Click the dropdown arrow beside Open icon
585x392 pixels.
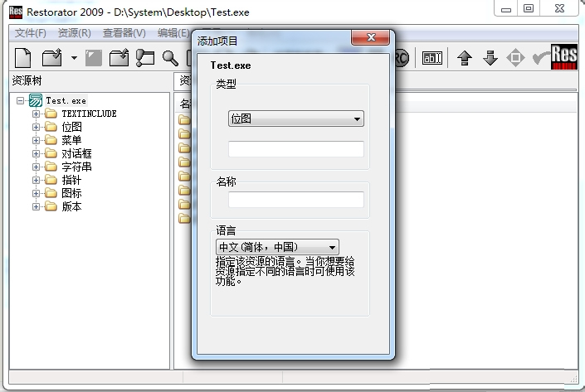coord(73,58)
